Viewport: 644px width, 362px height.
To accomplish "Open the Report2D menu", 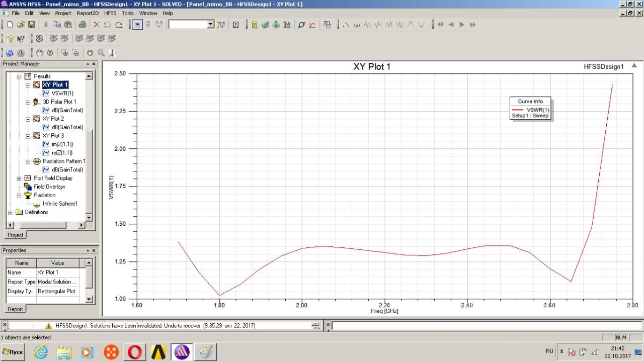I will coord(88,13).
